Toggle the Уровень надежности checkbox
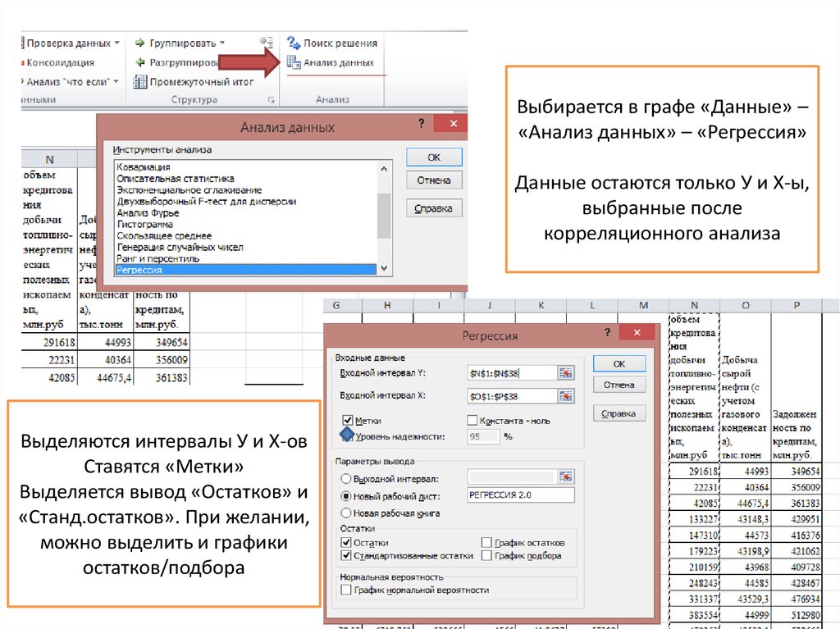Screen dimensions: 840x629 coord(347,435)
